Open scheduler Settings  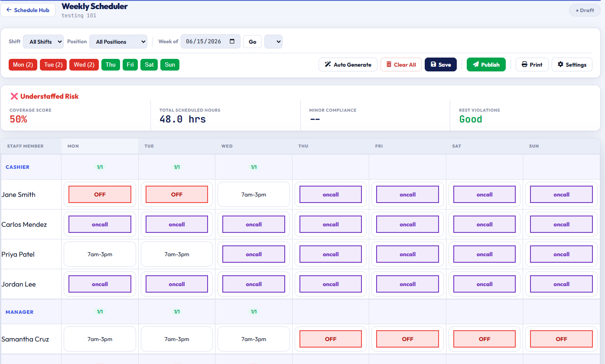(572, 64)
